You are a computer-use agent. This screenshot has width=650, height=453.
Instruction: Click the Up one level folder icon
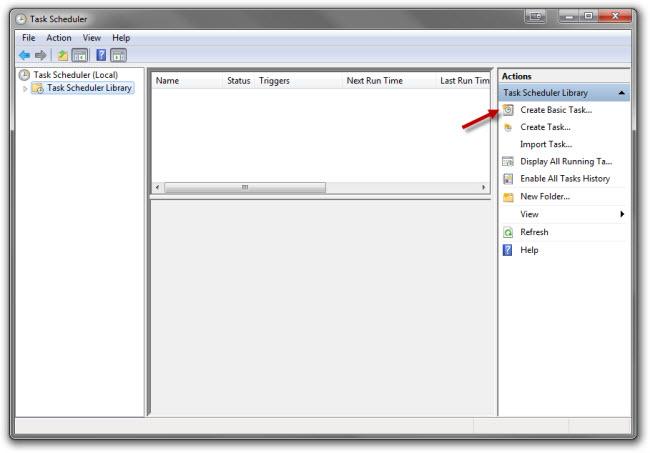point(63,55)
